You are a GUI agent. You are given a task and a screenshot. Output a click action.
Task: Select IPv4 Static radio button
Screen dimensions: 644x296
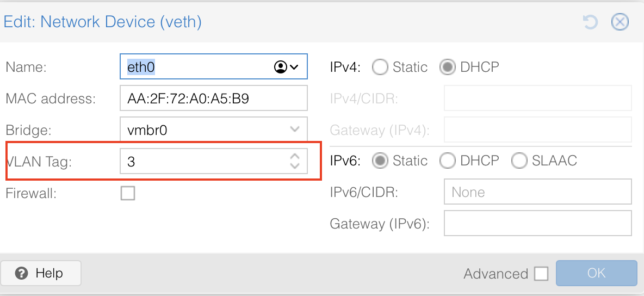380,67
